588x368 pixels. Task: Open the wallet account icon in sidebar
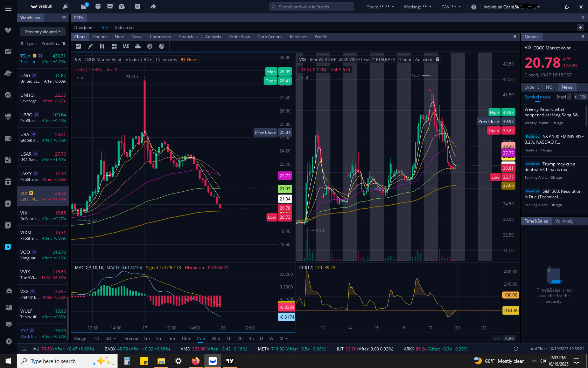[x=8, y=138]
